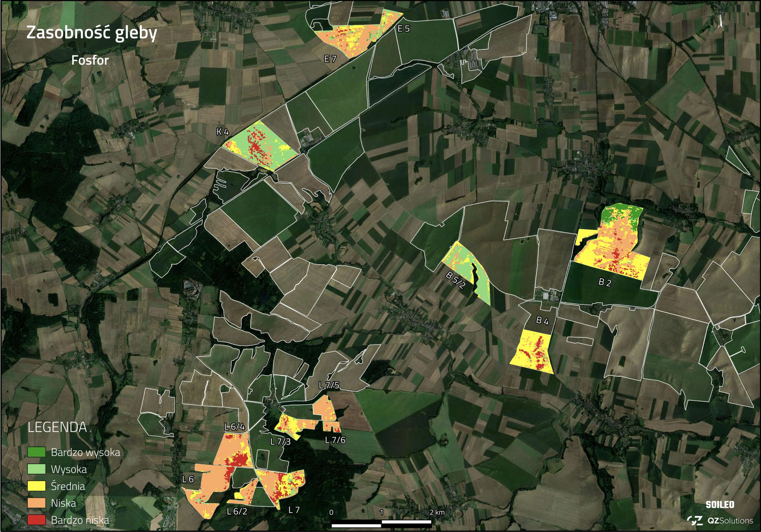The height and width of the screenshot is (532, 761).
Task: Click the light green 'Wysoka' swatch
Action: pos(36,469)
